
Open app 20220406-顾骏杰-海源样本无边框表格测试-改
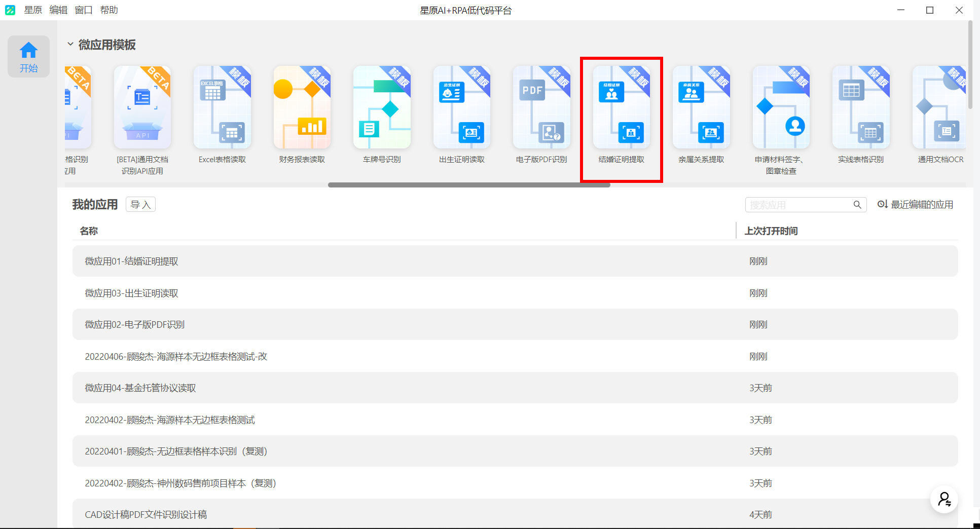515,356
